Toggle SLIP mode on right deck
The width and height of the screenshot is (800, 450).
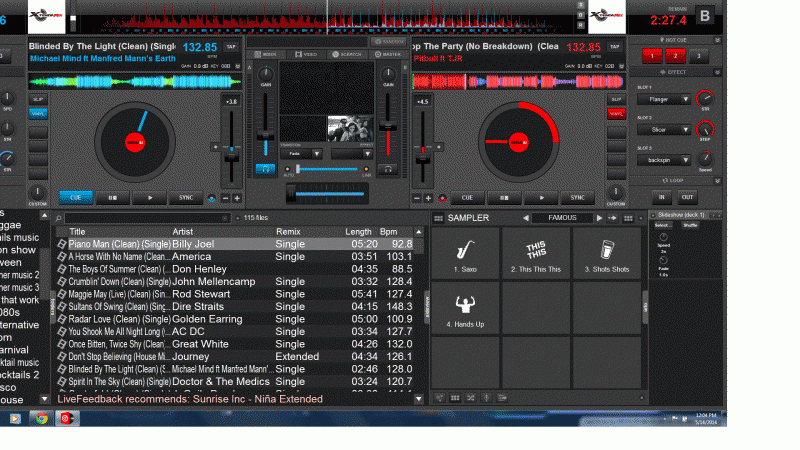point(616,99)
